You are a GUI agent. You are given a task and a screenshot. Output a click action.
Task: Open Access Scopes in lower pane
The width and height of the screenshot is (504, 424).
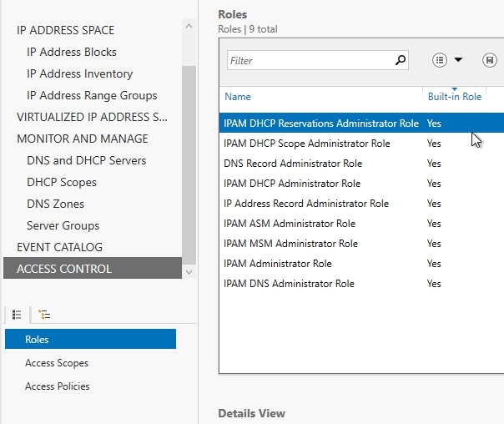(x=57, y=363)
